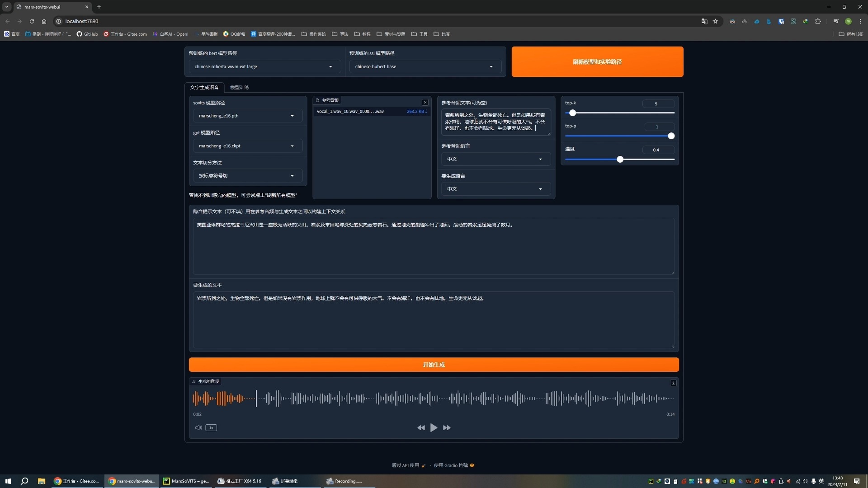Open GitHub bookmark

point(87,34)
